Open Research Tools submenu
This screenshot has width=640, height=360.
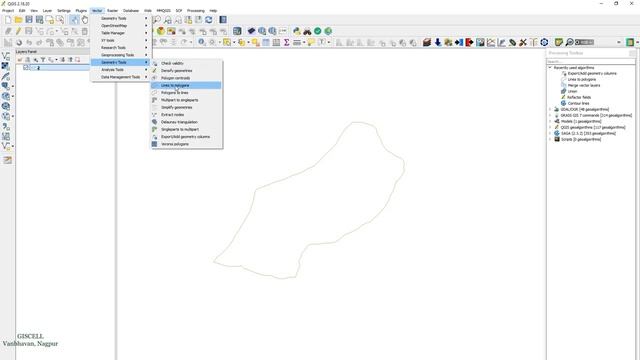click(121, 48)
